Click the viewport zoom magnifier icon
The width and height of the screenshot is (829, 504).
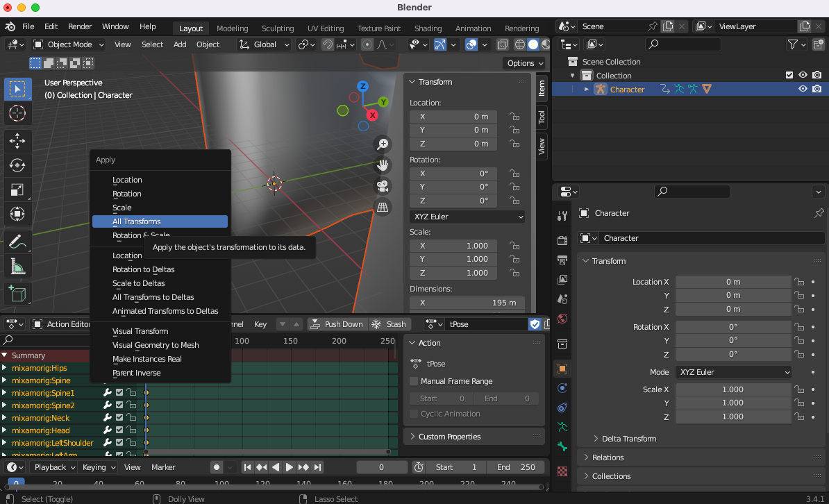pyautogui.click(x=383, y=144)
